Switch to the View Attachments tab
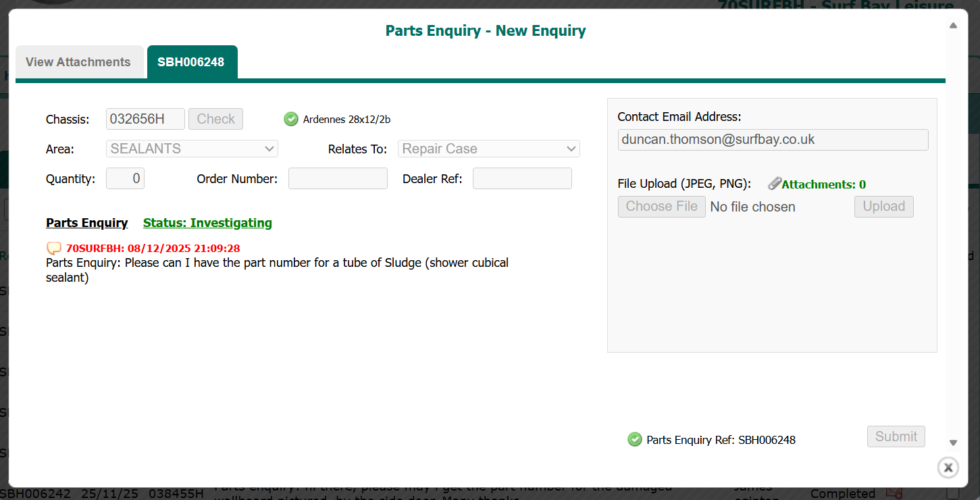The width and height of the screenshot is (980, 500). pos(78,62)
